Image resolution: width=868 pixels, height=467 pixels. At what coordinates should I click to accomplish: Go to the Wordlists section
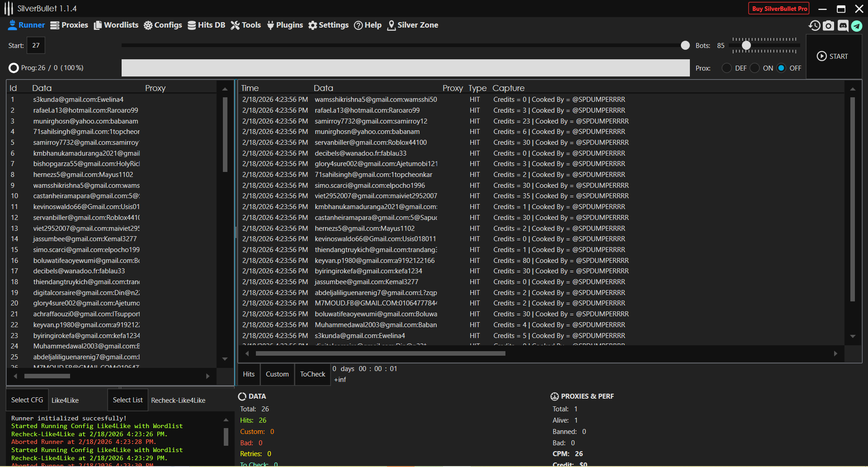point(116,25)
